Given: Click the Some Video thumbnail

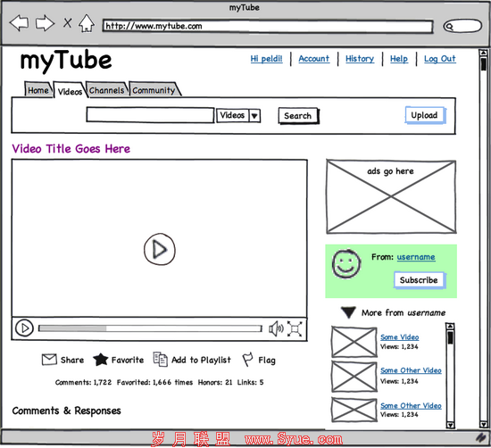Looking at the screenshot, I should coord(354,342).
